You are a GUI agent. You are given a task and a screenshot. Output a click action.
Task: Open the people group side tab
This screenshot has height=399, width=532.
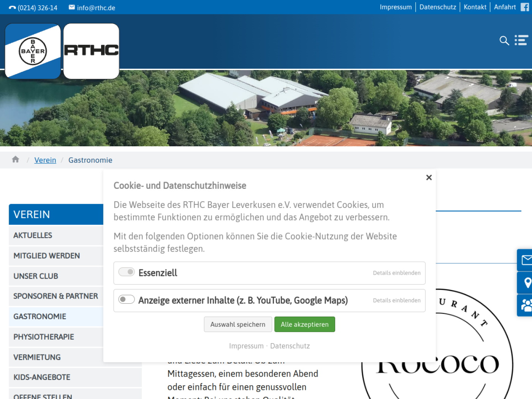click(525, 305)
